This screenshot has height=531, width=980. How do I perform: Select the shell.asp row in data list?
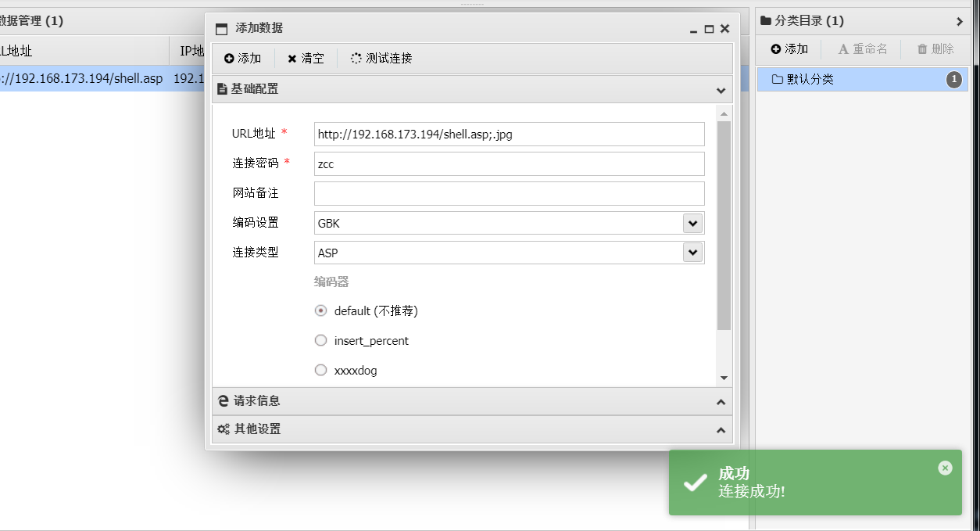(102, 78)
